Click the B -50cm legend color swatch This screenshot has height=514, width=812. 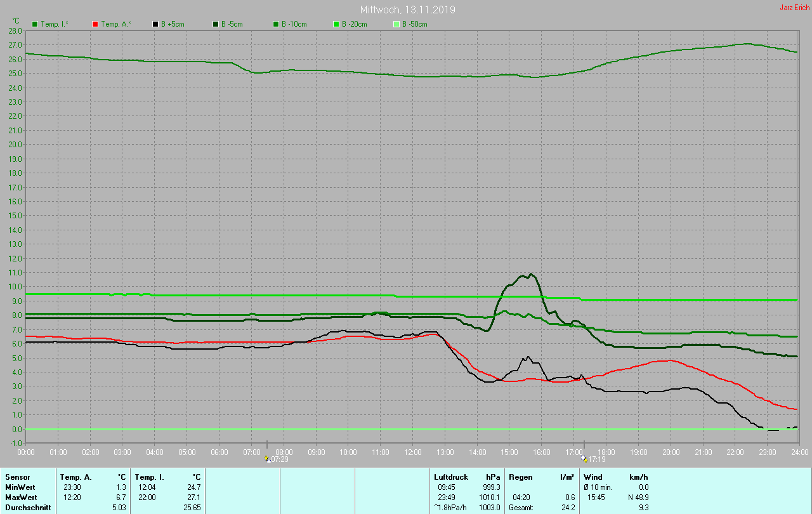click(x=396, y=24)
